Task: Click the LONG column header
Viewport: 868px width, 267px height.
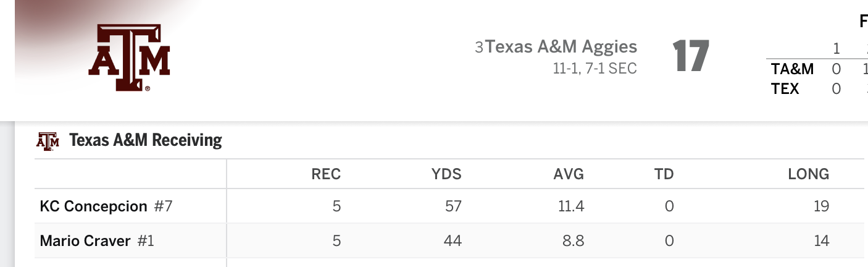Action: (x=808, y=174)
